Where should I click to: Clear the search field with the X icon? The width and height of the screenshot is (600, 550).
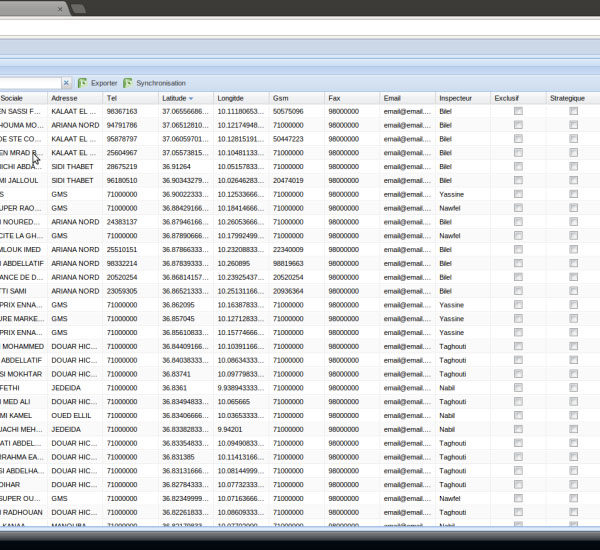[x=67, y=83]
